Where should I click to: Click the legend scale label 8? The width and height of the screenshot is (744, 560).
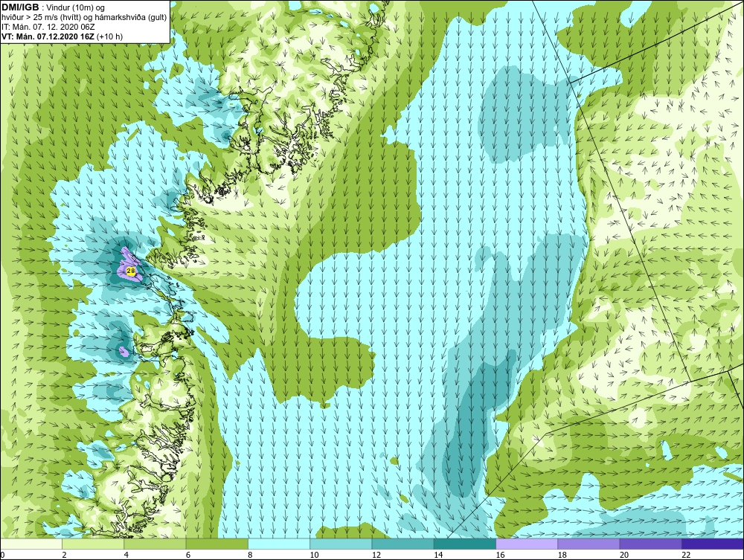click(250, 556)
